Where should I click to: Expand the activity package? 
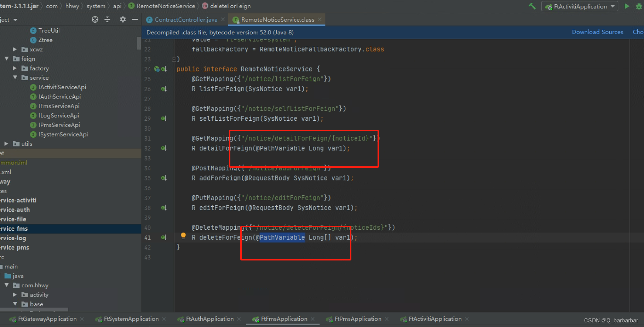point(15,294)
